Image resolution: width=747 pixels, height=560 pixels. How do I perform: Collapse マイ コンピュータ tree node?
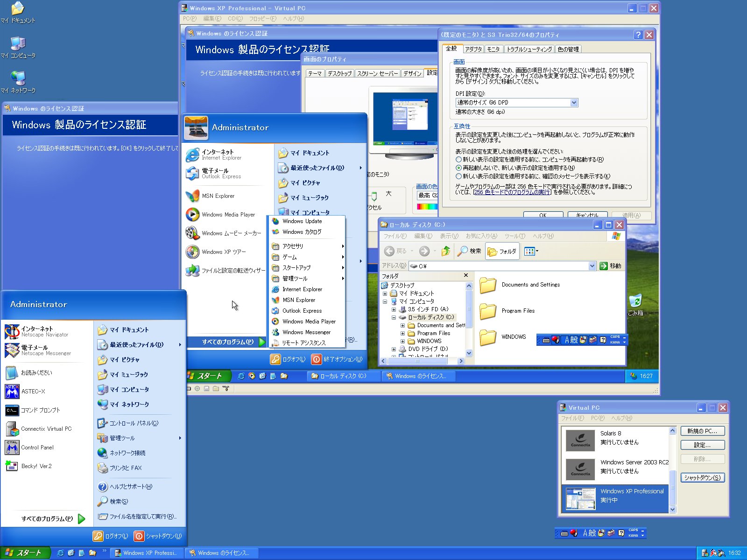point(385,301)
